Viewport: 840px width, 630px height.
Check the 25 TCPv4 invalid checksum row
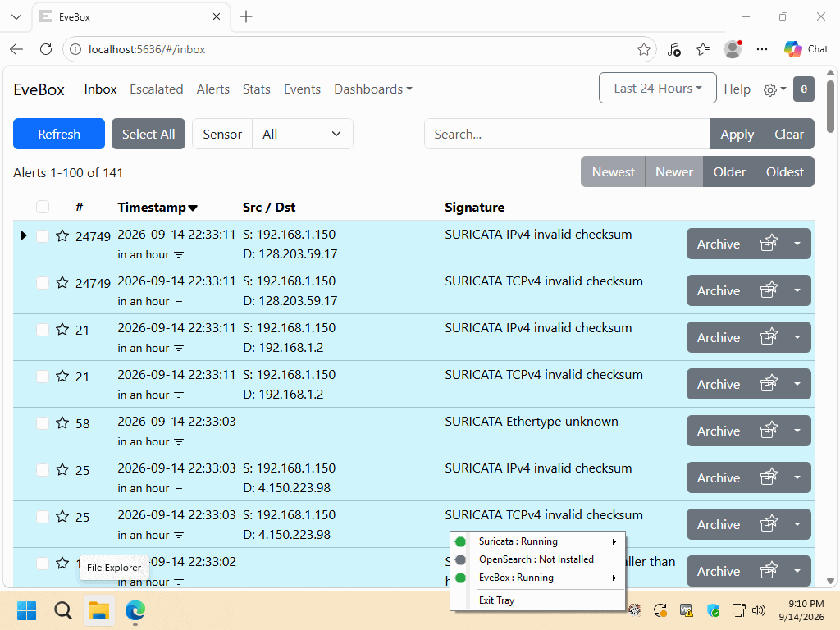click(x=43, y=517)
